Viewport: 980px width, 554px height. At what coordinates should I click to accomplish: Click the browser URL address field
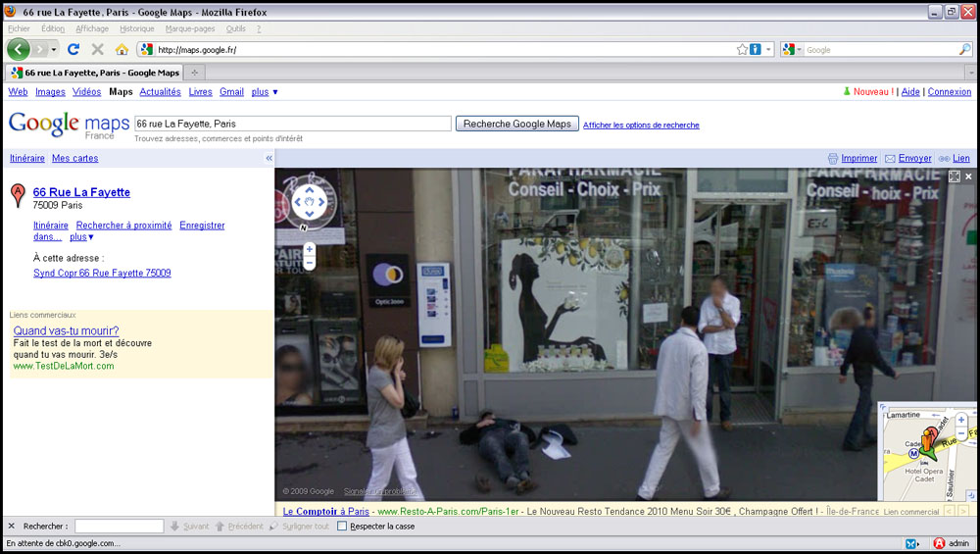[445, 49]
